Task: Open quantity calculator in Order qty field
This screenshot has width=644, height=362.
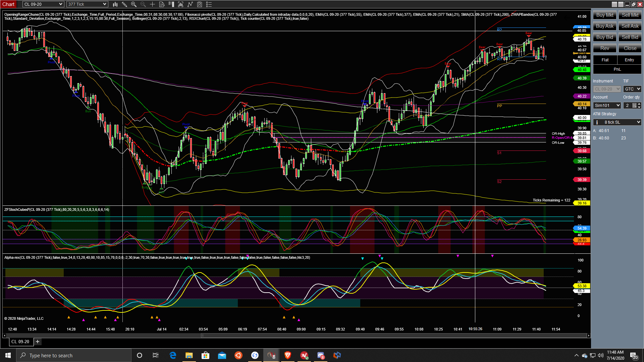Action: pyautogui.click(x=634, y=106)
